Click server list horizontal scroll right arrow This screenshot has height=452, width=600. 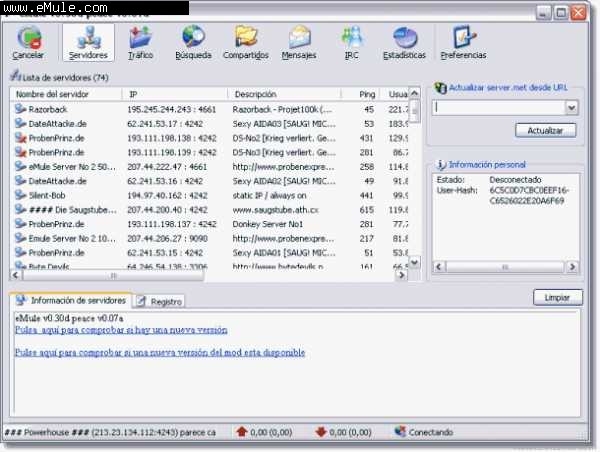[x=401, y=275]
